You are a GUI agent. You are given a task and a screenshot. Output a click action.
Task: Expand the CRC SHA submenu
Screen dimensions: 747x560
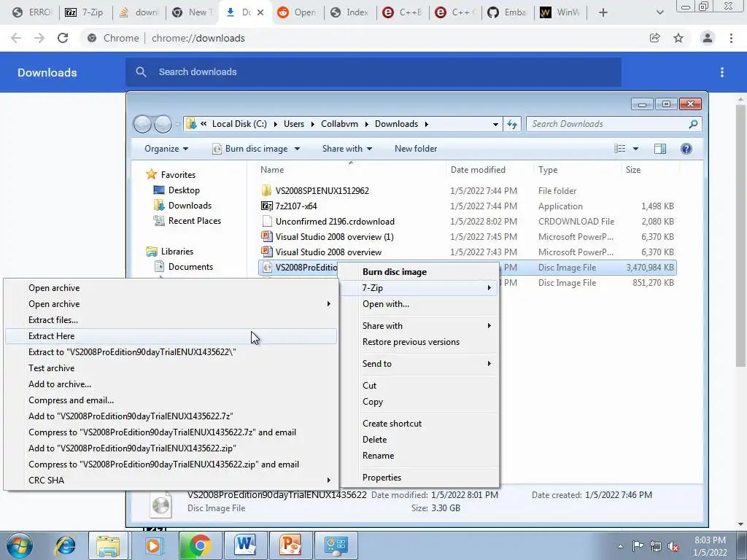coord(171,481)
